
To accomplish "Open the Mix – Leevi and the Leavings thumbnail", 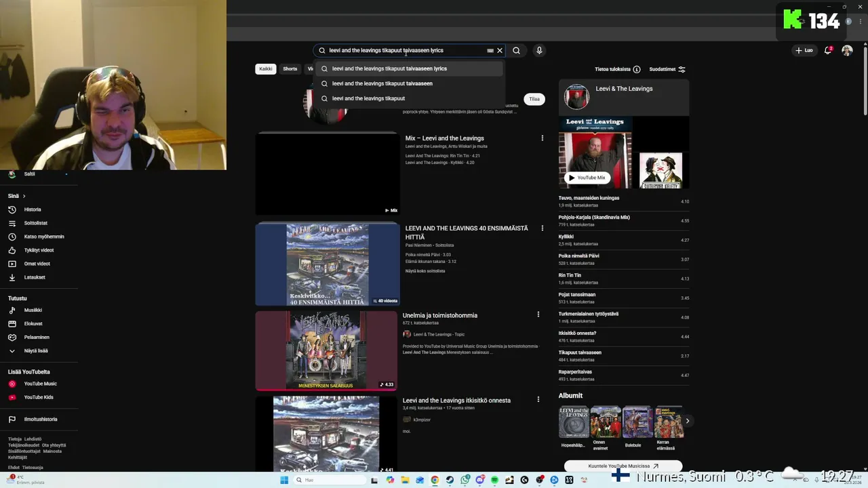I will point(327,174).
